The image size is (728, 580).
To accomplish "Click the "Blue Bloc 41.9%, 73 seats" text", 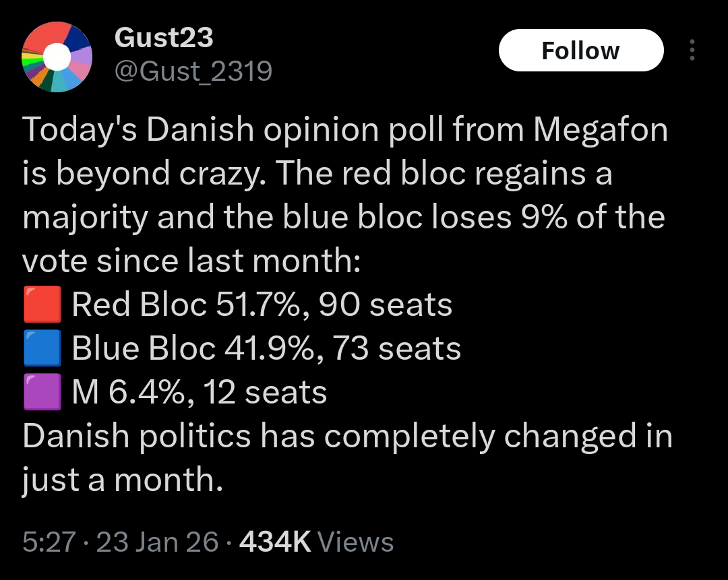I will pyautogui.click(x=266, y=349).
